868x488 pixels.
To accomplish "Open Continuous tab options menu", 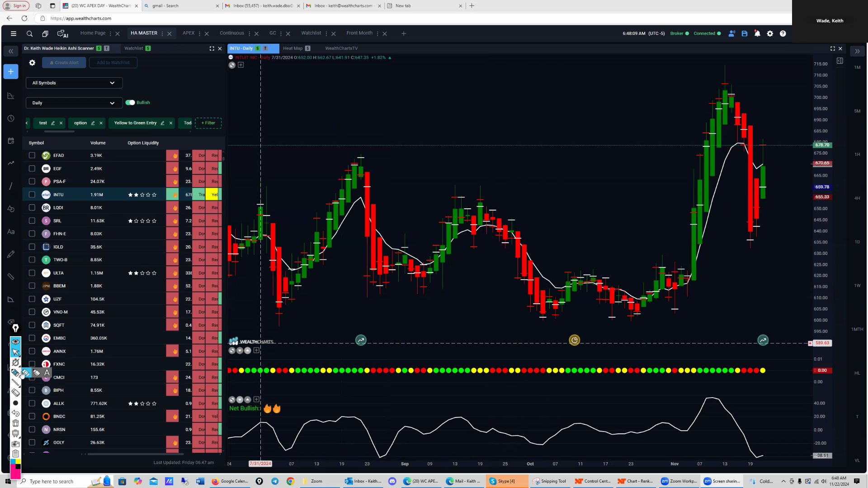I will pyautogui.click(x=249, y=33).
